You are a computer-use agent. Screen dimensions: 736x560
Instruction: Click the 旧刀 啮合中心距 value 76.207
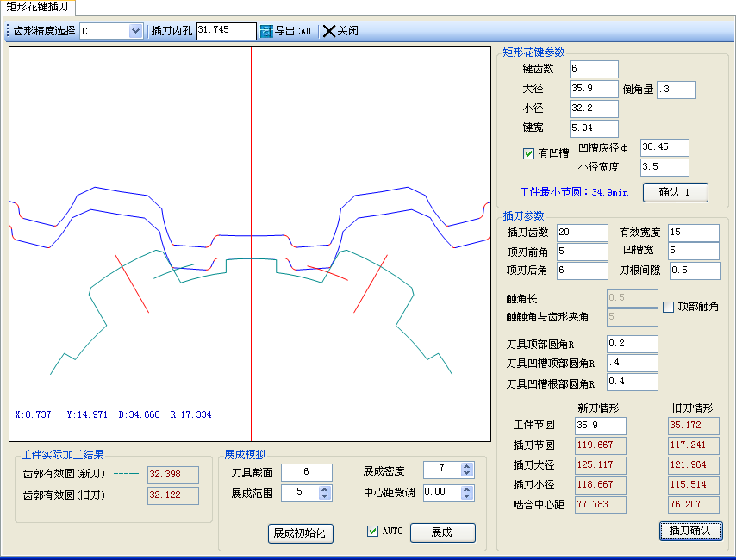[694, 505]
